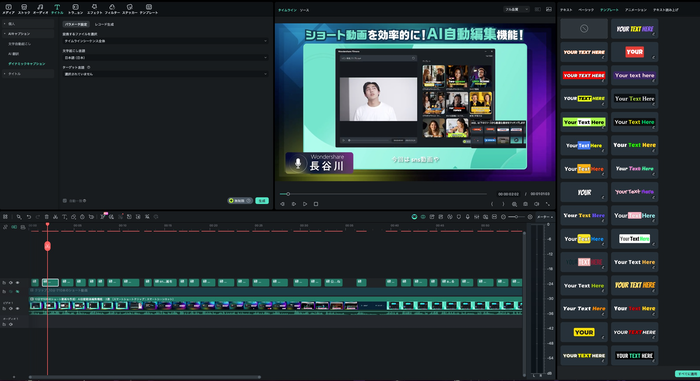The image size is (700, 381).
Task: Click the mark-in brace icon under the preview
Action: pos(492,204)
